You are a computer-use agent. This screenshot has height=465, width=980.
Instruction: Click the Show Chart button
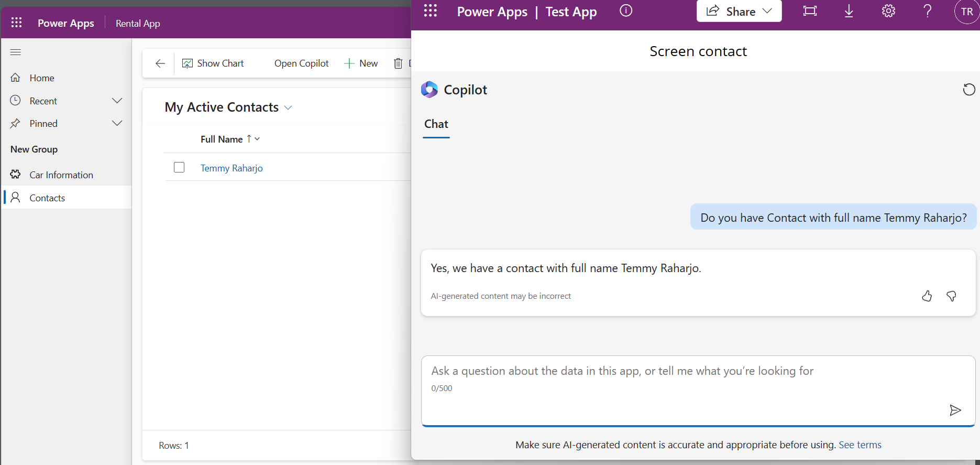click(x=213, y=63)
